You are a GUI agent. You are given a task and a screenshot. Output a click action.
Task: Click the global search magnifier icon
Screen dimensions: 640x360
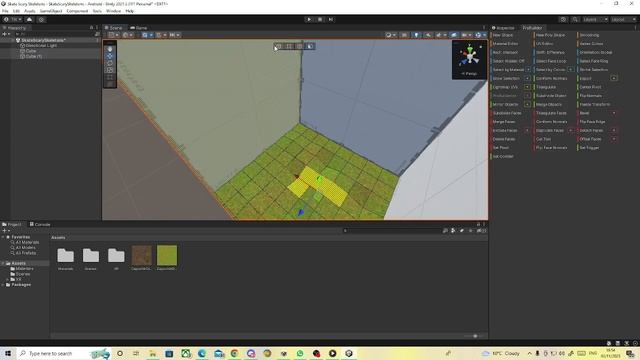tap(575, 19)
